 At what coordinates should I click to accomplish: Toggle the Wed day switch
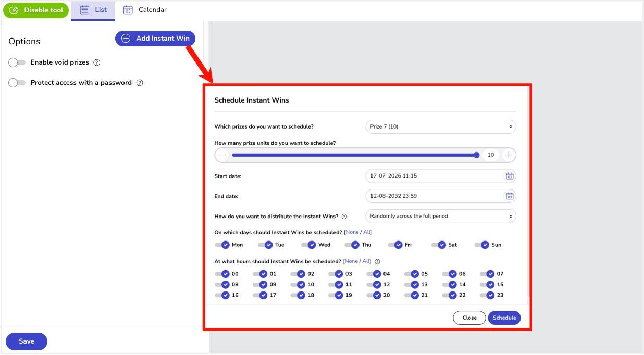pos(308,245)
